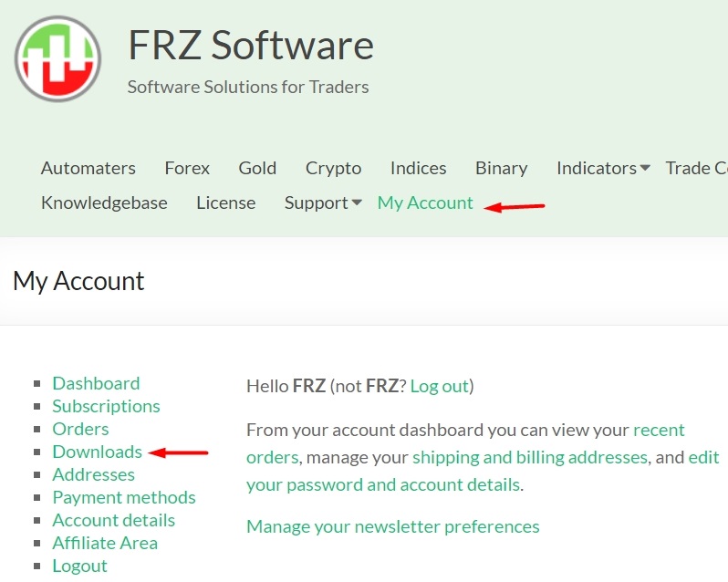
Task: Expand the Support dropdown arrow
Action: pos(357,203)
